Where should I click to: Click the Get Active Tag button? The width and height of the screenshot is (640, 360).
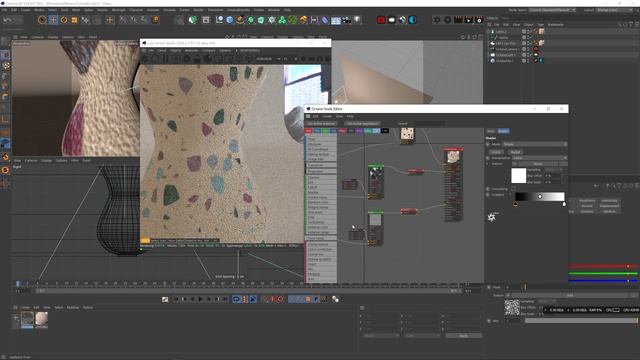point(362,123)
